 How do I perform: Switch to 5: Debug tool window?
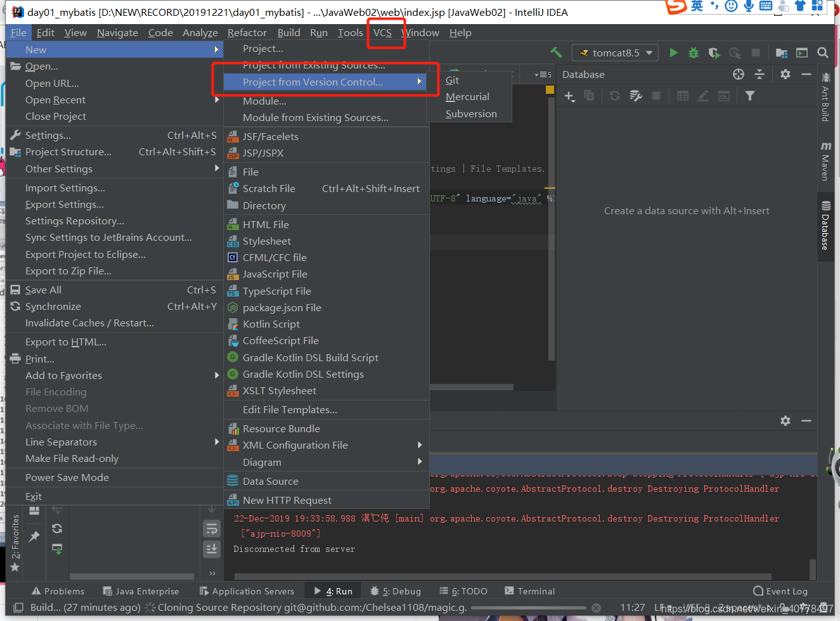click(x=396, y=591)
